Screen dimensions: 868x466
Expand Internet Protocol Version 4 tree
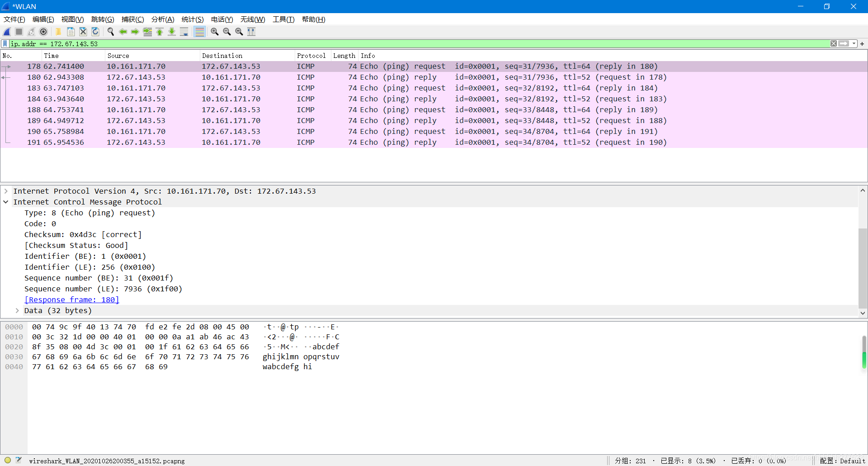[6, 191]
